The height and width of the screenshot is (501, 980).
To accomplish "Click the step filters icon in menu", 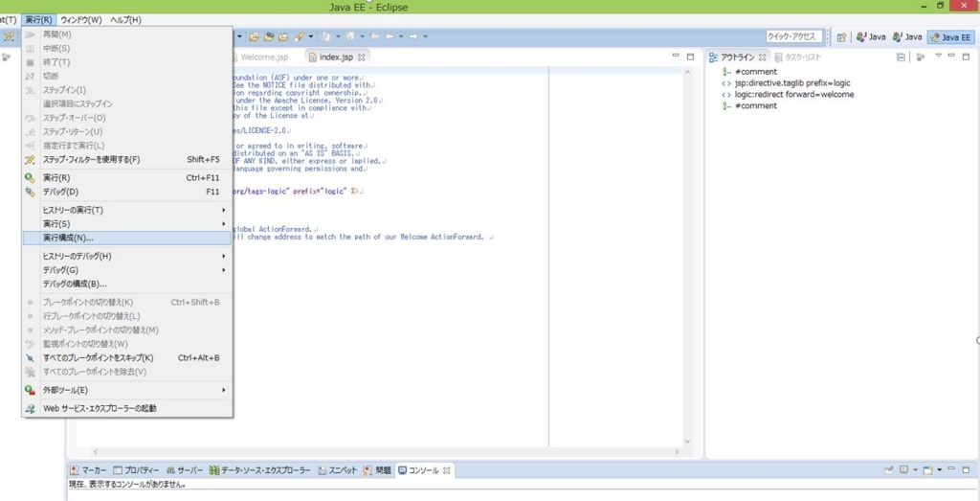I will click(30, 159).
